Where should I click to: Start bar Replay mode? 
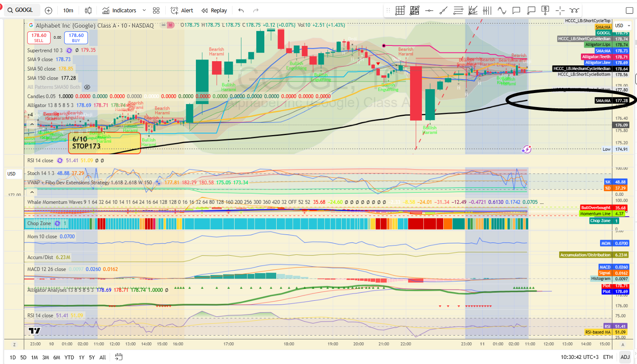click(x=214, y=10)
